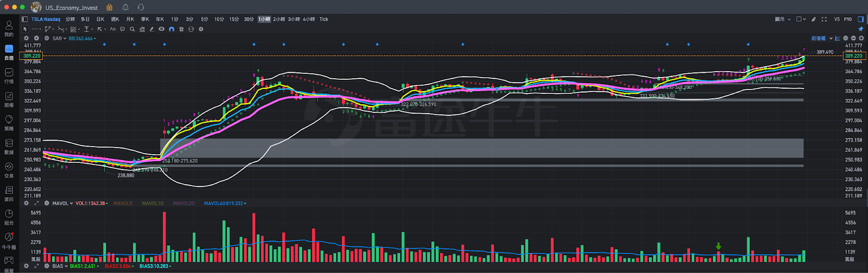Open SAR indicator settings gear
The width and height of the screenshot is (868, 273).
26,38
